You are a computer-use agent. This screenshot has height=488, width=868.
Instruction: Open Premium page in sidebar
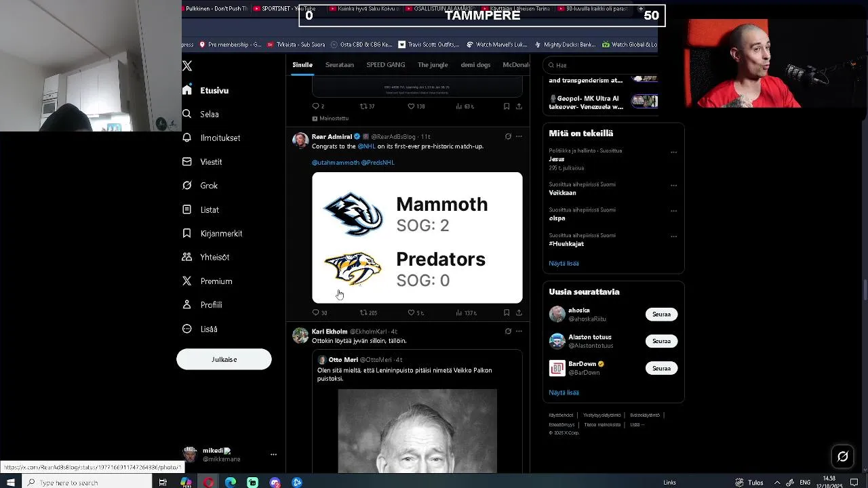(x=208, y=281)
